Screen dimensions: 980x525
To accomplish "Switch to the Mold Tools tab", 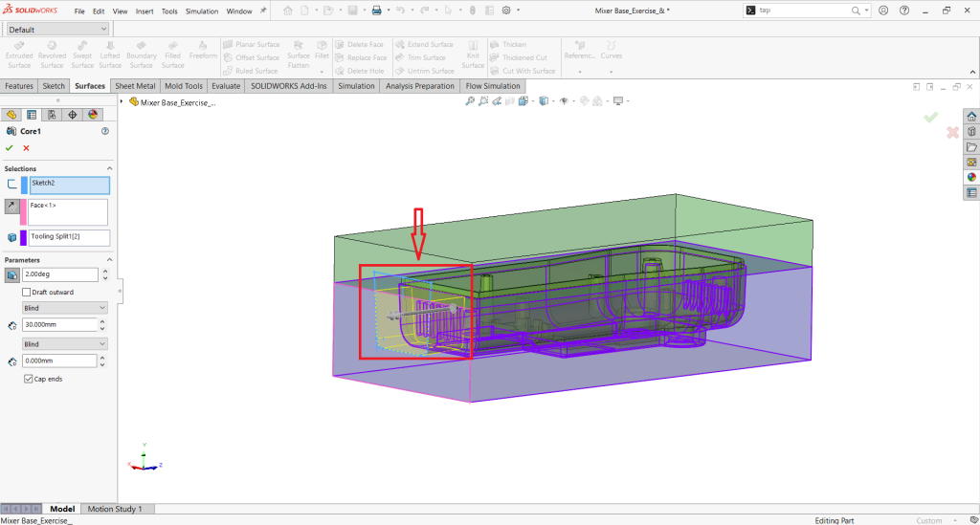I will pos(185,86).
